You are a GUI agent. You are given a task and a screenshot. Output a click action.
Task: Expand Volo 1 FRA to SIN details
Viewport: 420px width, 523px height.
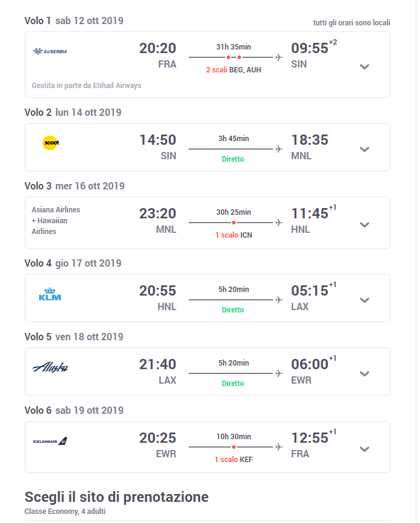point(364,66)
